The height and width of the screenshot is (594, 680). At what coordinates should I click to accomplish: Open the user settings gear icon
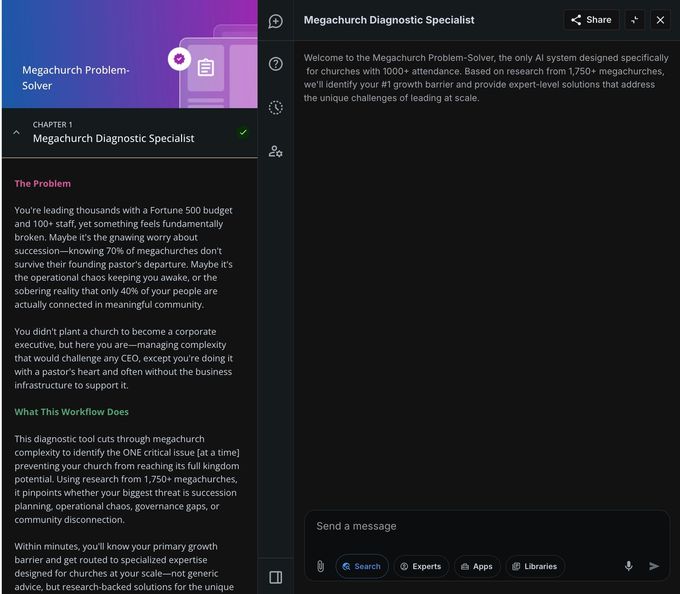(x=275, y=151)
